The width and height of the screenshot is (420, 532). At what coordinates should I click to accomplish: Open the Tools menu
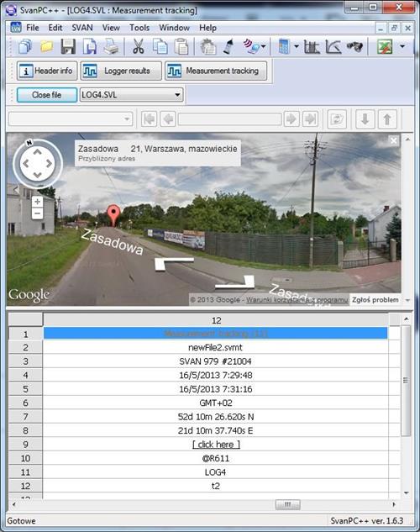(x=139, y=28)
